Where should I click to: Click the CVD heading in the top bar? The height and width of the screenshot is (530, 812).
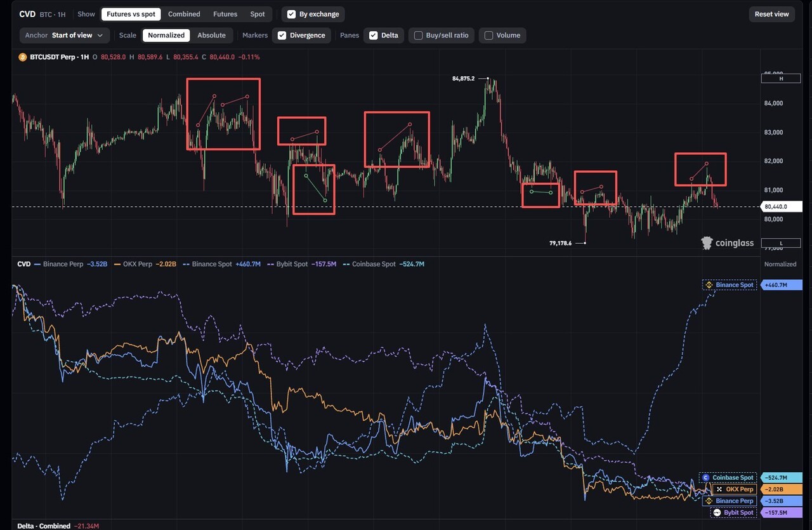(x=27, y=14)
